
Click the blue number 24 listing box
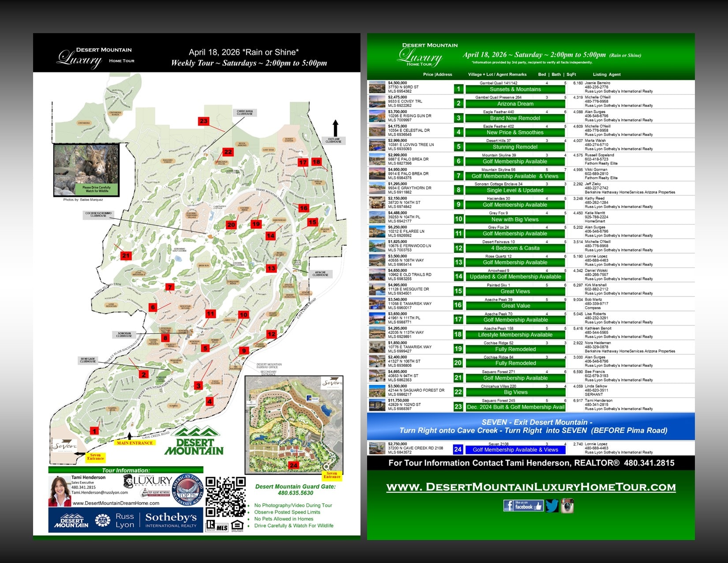458,450
